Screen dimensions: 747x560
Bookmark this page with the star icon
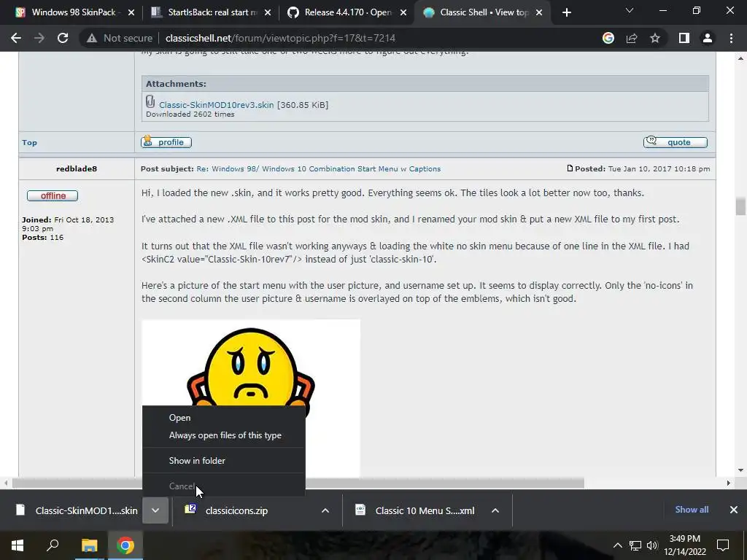tap(655, 38)
